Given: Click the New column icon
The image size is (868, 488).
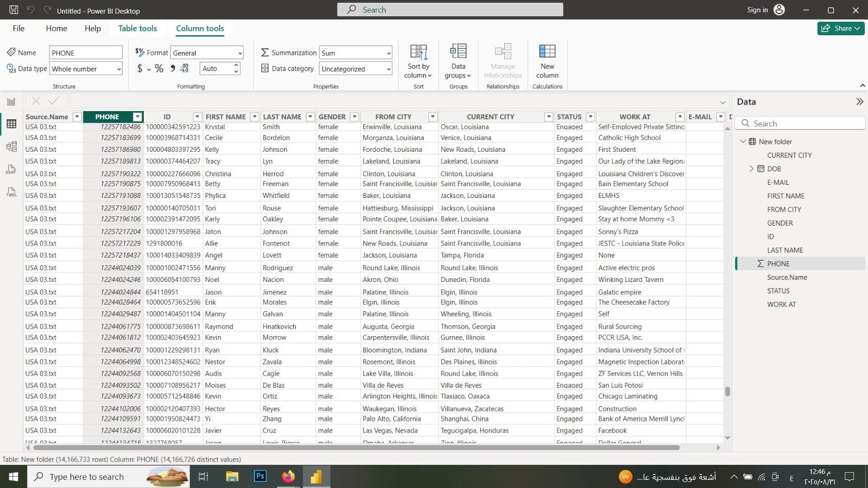Looking at the screenshot, I should click(547, 61).
